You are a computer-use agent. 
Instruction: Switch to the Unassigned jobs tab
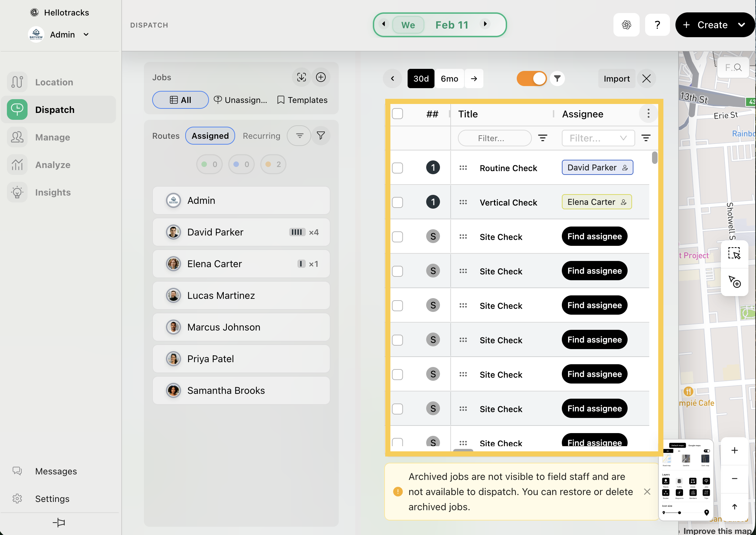pyautogui.click(x=240, y=100)
